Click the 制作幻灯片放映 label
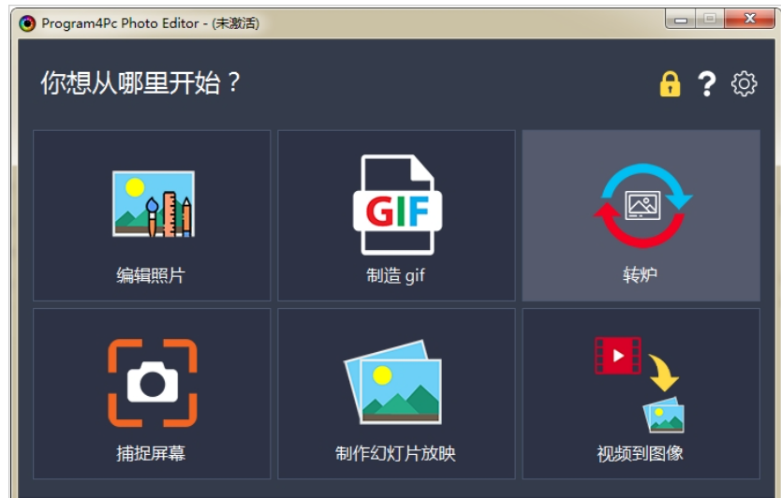This screenshot has height=498, width=781. 395,453
